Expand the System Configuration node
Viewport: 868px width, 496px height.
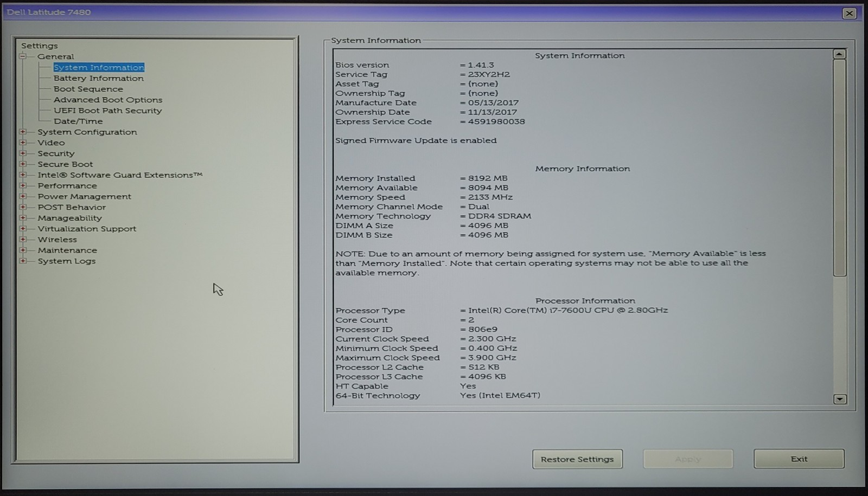(23, 132)
